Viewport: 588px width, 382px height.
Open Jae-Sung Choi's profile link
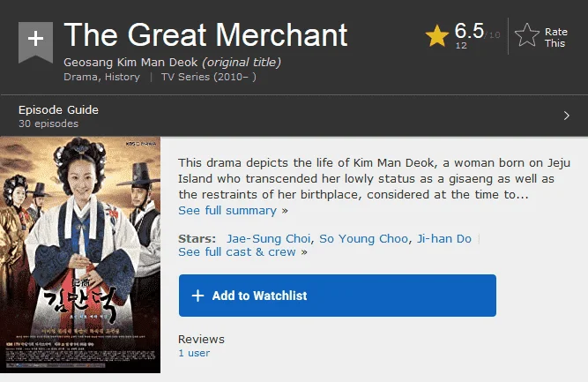[269, 239]
